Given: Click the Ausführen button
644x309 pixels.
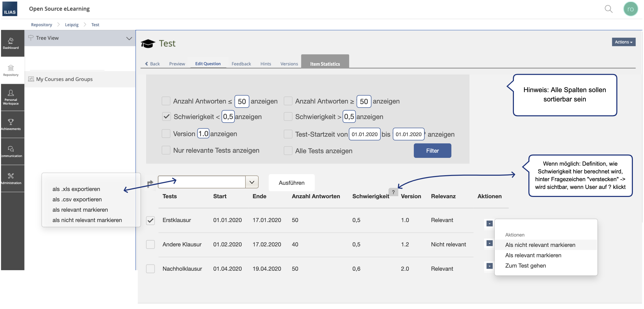Looking at the screenshot, I should point(291,183).
